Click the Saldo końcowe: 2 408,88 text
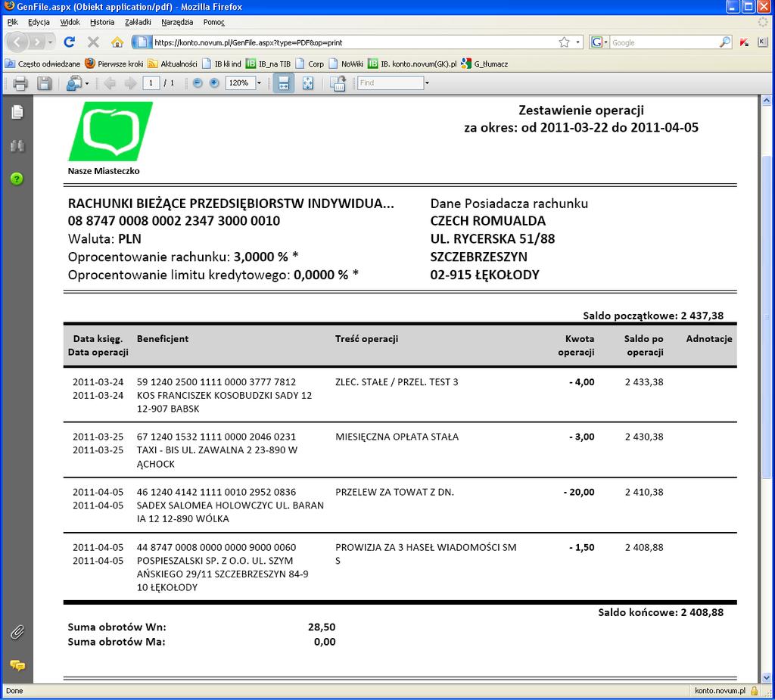The width and height of the screenshot is (775, 700). tap(660, 612)
